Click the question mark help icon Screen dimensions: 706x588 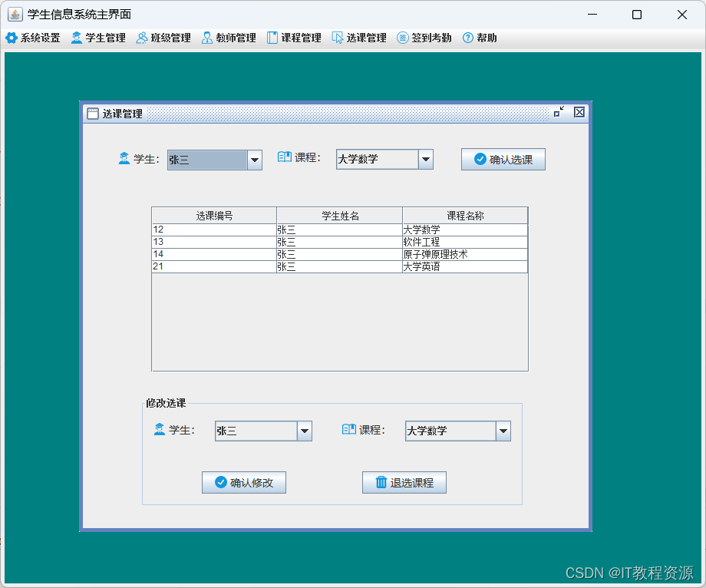468,38
